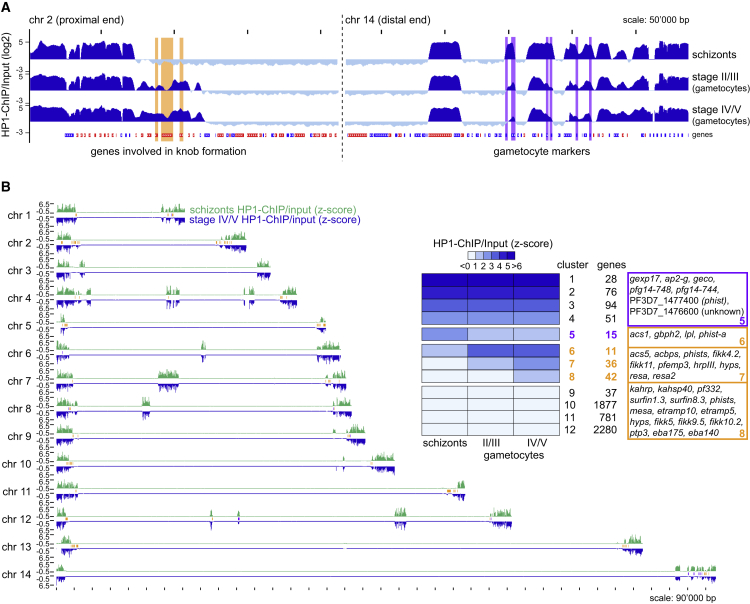Image resolution: width=750 pixels, height=604 pixels.
Task: Select the 'chr 2' row label in panel B
Action: click(19, 243)
